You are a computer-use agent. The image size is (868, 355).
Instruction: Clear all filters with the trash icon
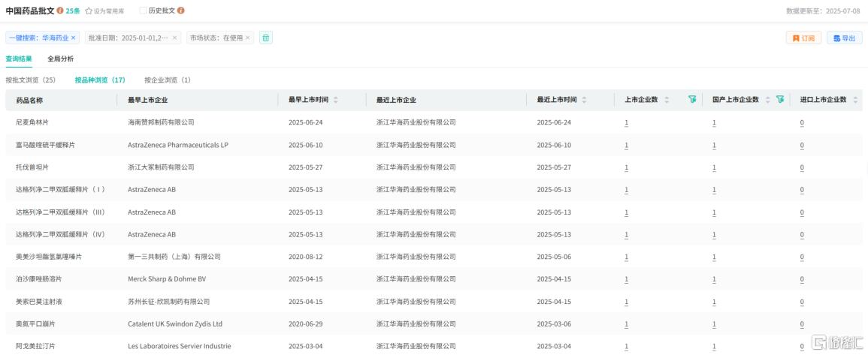coord(266,38)
